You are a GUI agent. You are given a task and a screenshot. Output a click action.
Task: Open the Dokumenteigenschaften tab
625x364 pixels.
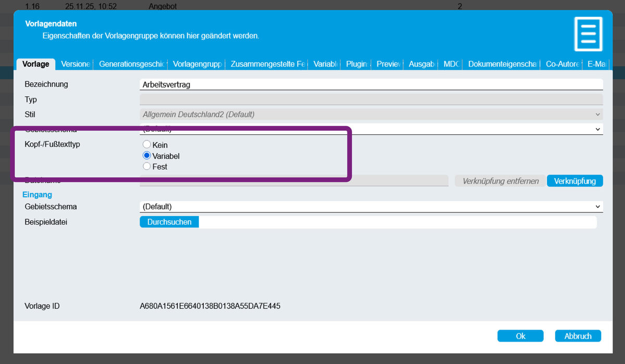pos(502,64)
